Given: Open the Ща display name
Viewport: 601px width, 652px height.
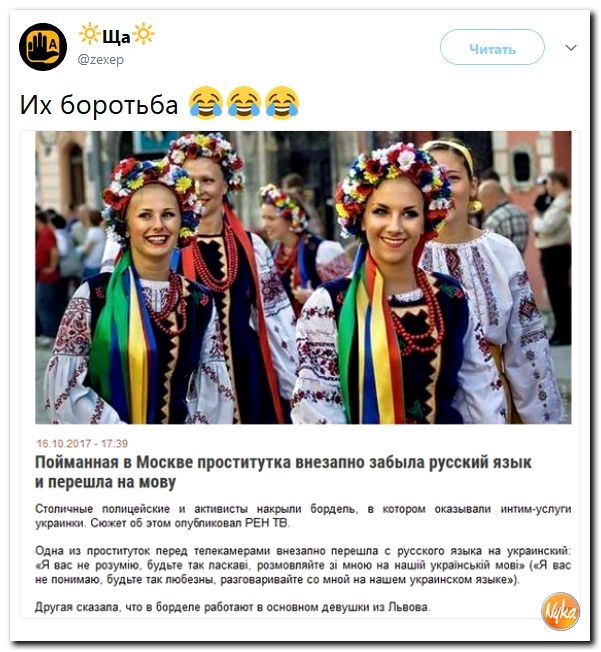Looking at the screenshot, I should [116, 37].
